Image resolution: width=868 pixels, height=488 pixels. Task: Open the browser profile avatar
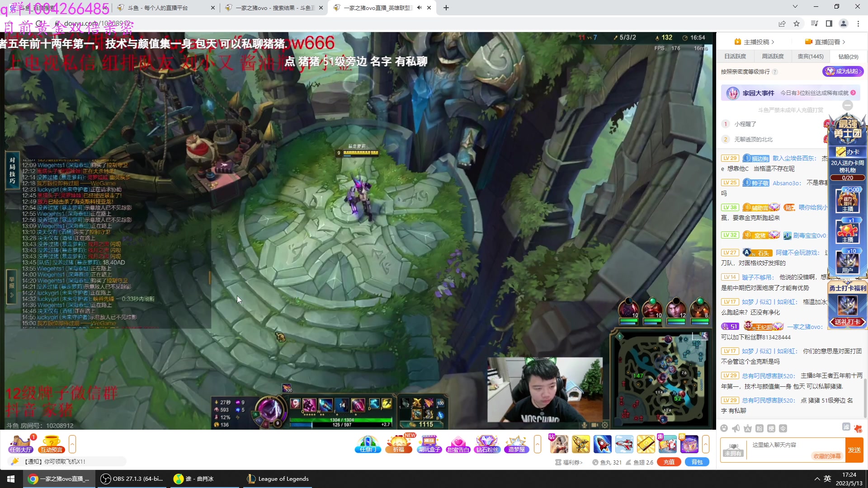[x=844, y=23]
